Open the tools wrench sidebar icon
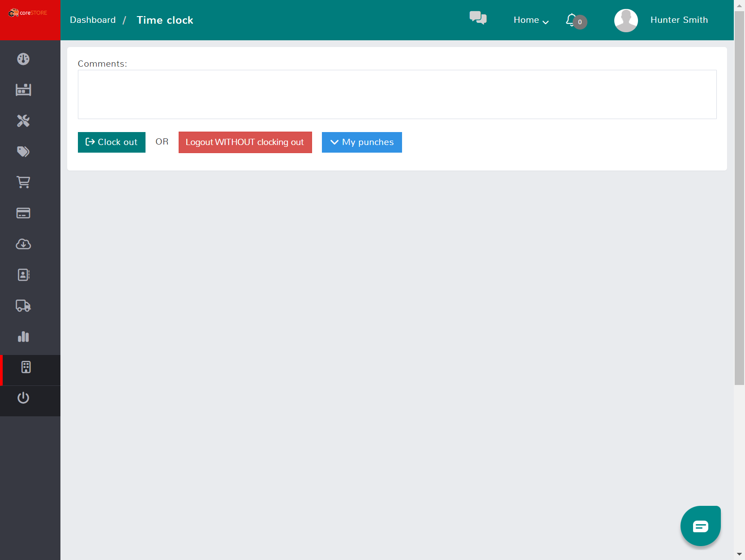 tap(23, 121)
